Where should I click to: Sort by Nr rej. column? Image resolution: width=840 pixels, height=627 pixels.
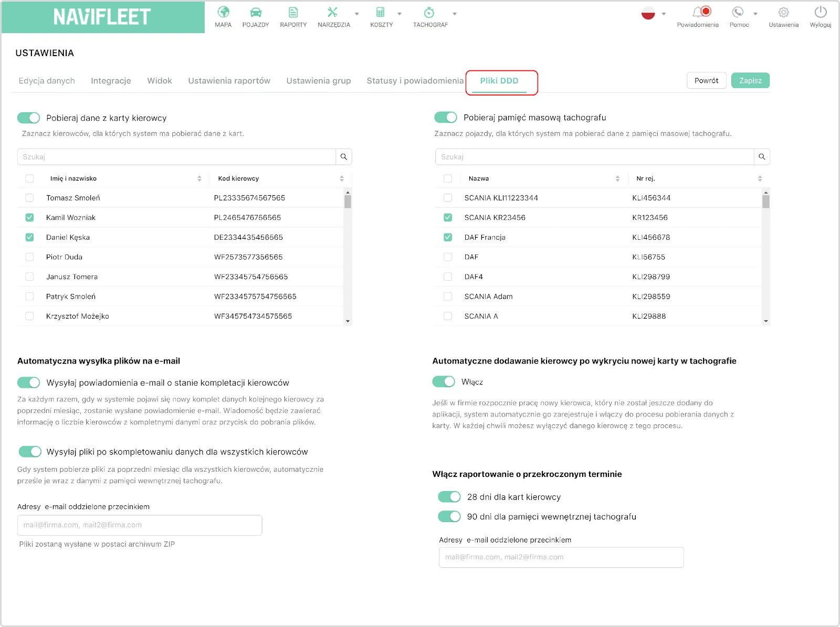[760, 178]
